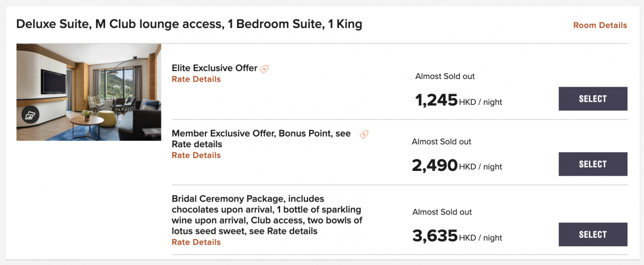
Task: View Rate Details under Member Exclusive Offer
Action: coord(196,155)
